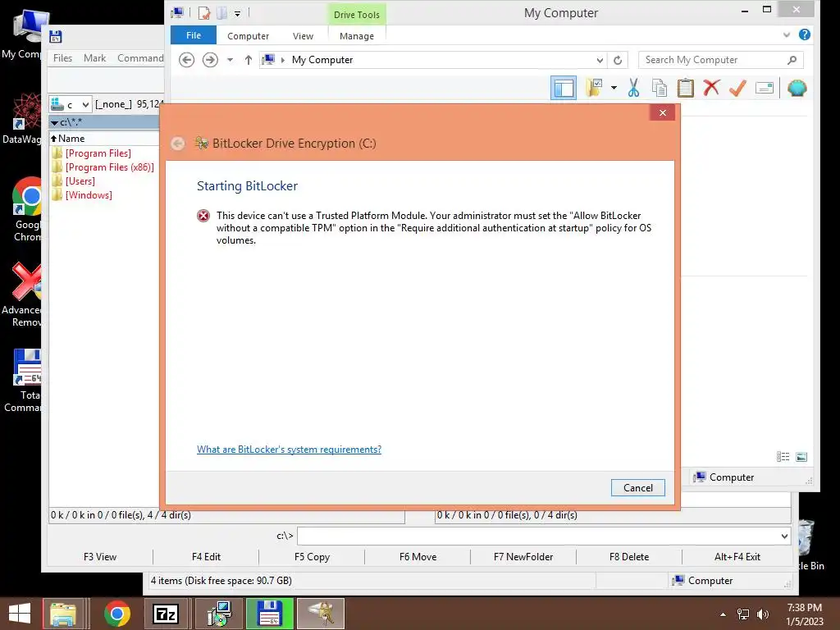Image resolution: width=840 pixels, height=630 pixels.
Task: Open File Explorer from the taskbar
Action: coord(63,614)
